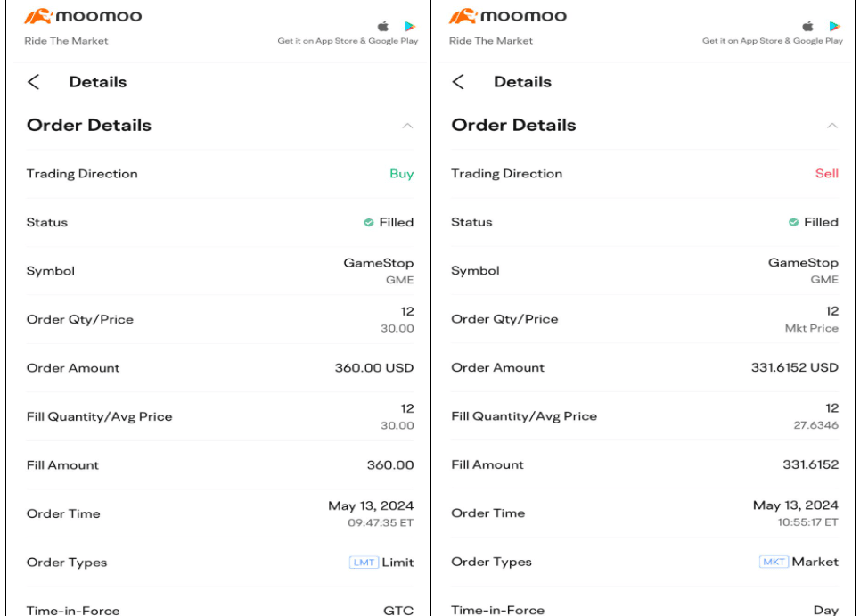
Task: Click the moomoo logo in right panel
Action: (507, 17)
